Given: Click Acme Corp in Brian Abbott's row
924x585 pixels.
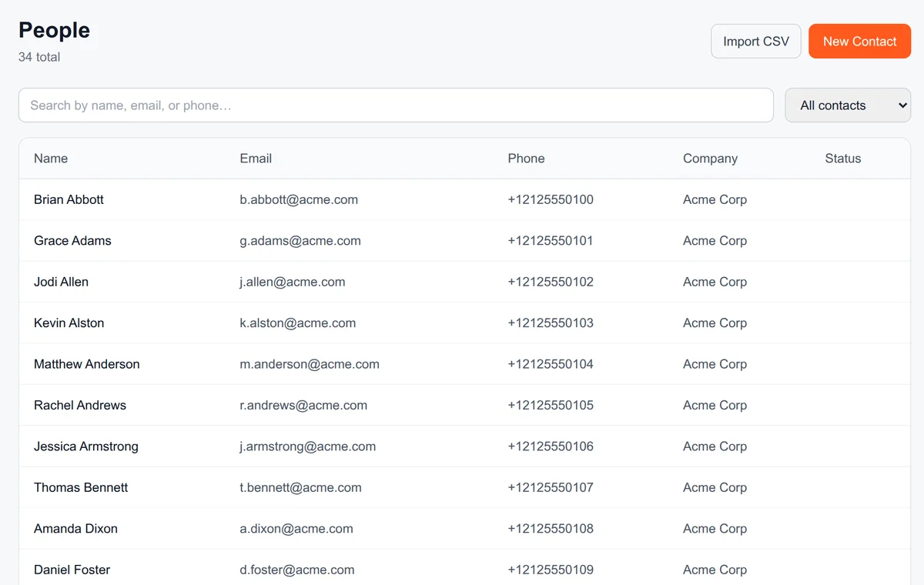Looking at the screenshot, I should (x=715, y=199).
